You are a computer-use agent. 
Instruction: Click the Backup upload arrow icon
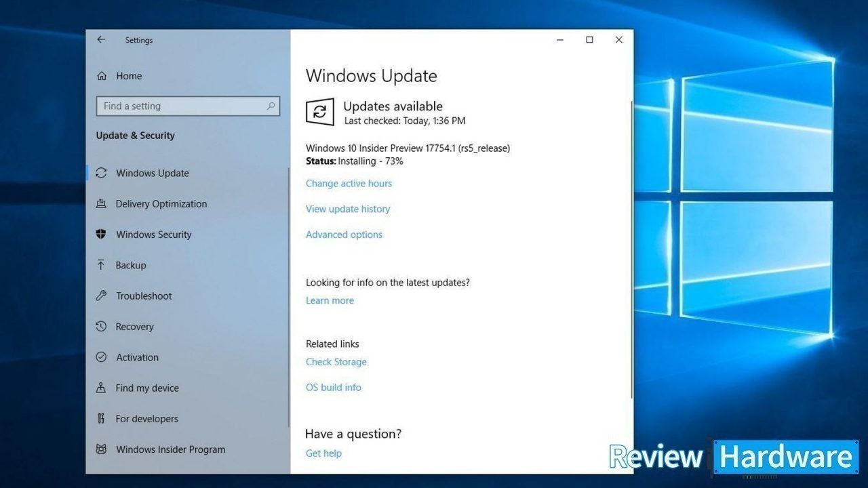(x=101, y=265)
